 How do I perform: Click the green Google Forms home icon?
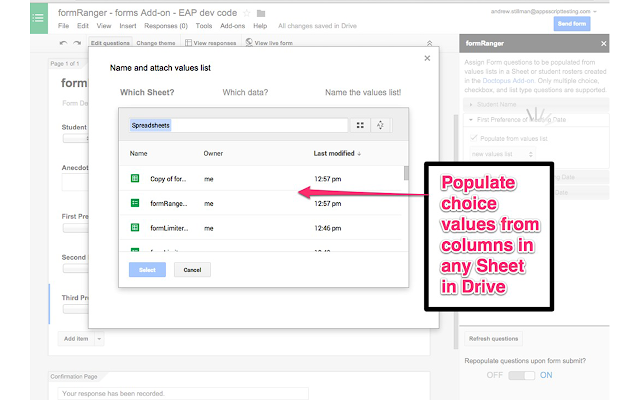click(x=39, y=18)
